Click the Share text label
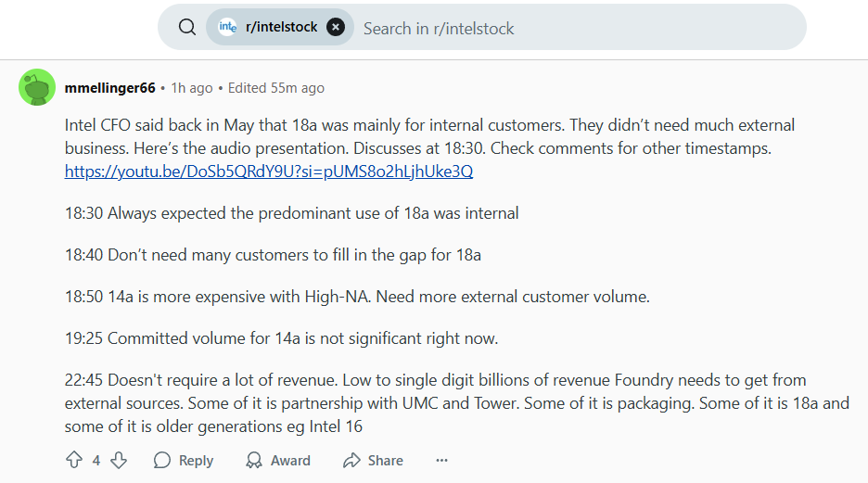The height and width of the screenshot is (483, 868). click(x=385, y=461)
